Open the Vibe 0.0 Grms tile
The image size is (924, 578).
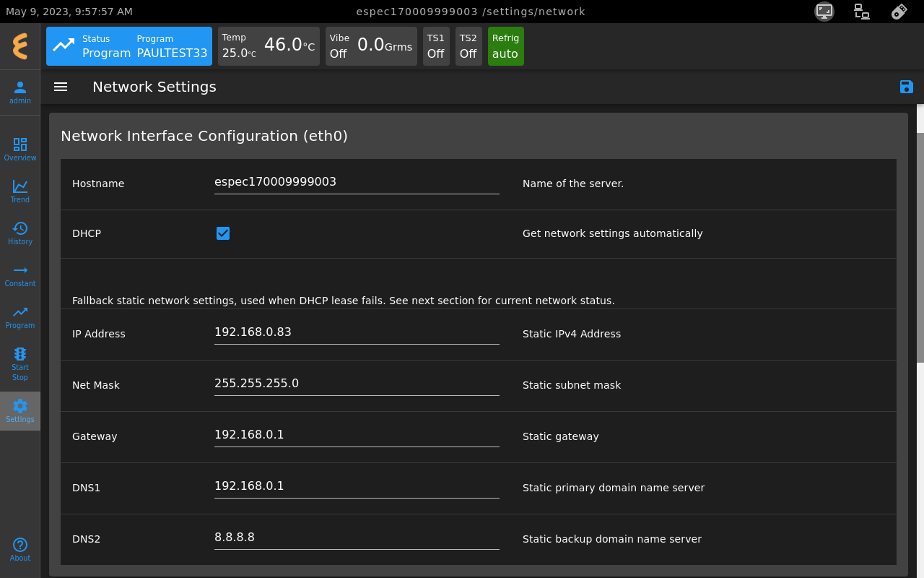click(371, 46)
